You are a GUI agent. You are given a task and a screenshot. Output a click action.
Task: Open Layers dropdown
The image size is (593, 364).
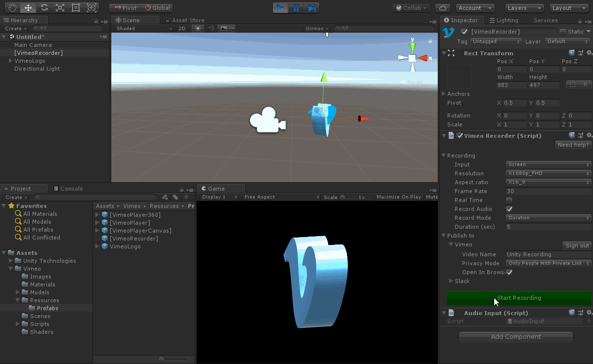point(525,8)
